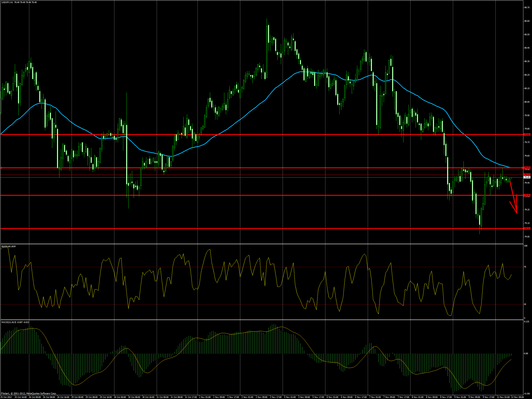Click the 12 Nov 01:00 time label

tap(503, 397)
